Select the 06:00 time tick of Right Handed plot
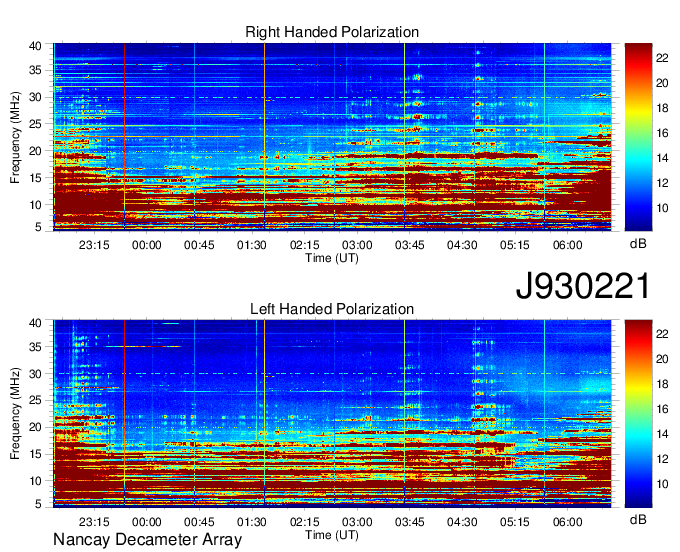 pyautogui.click(x=567, y=245)
